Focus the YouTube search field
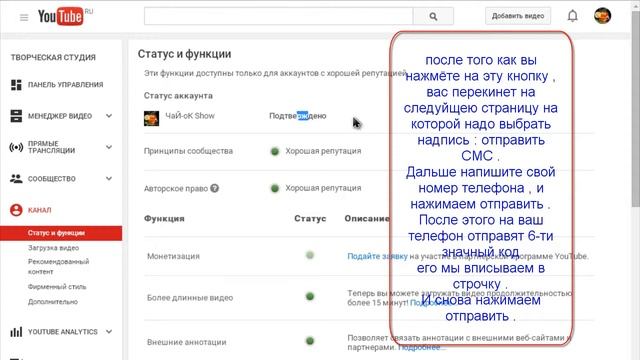 coord(278,16)
